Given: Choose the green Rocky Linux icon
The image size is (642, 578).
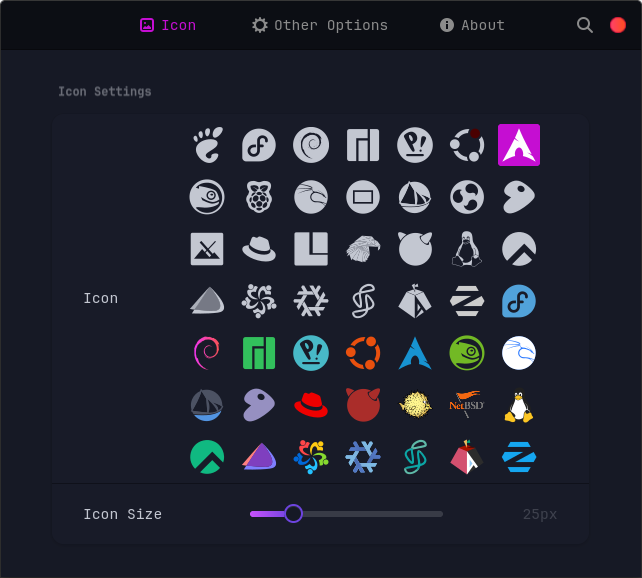Looking at the screenshot, I should [207, 457].
